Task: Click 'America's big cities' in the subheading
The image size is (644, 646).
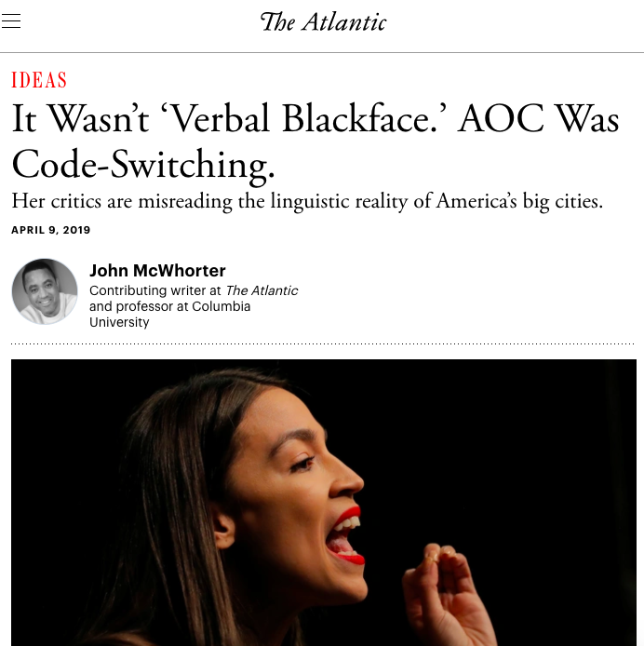Action: (x=519, y=201)
